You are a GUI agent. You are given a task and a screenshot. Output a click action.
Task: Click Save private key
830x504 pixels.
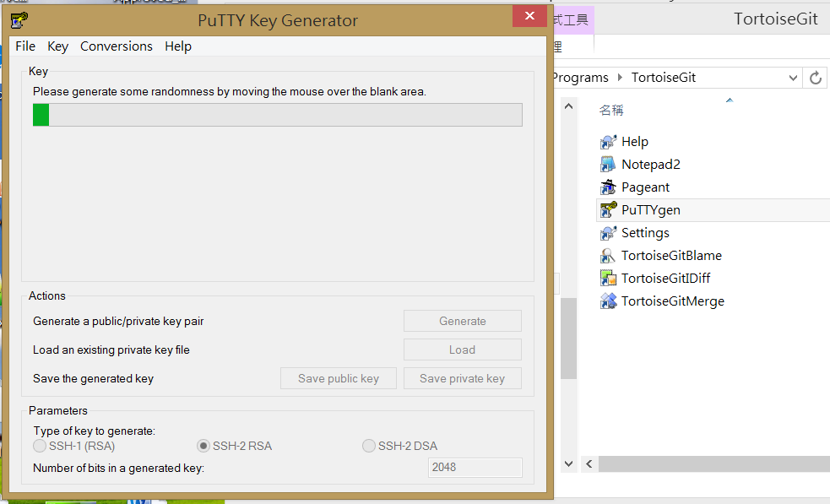[462, 377]
